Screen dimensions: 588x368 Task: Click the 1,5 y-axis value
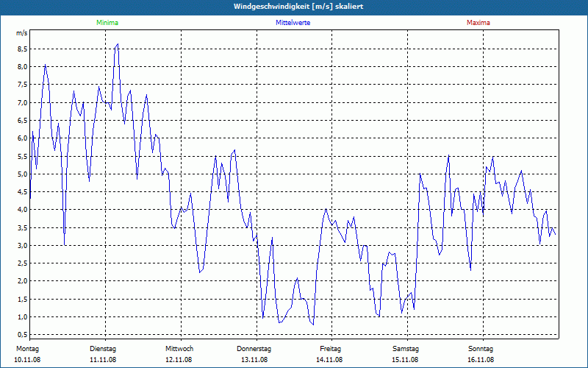[22, 300]
